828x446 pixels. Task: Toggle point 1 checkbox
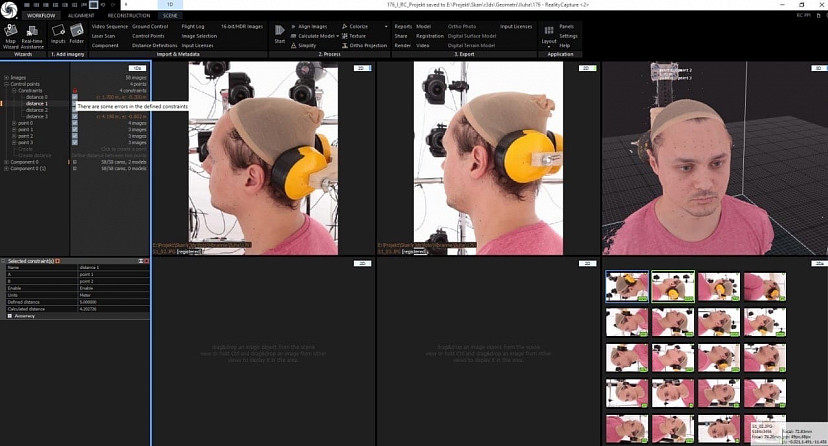coord(74,129)
